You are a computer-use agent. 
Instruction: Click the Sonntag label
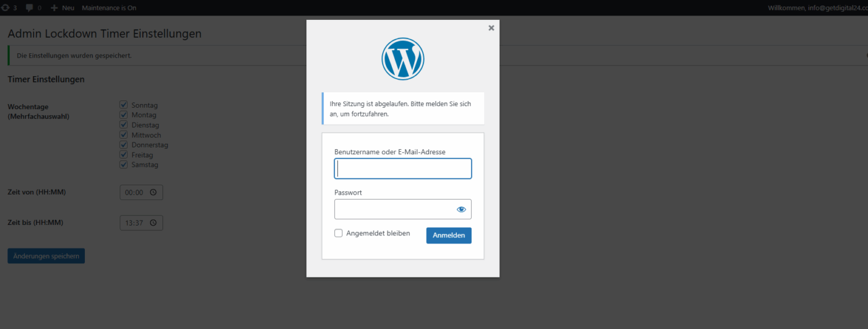coord(144,105)
